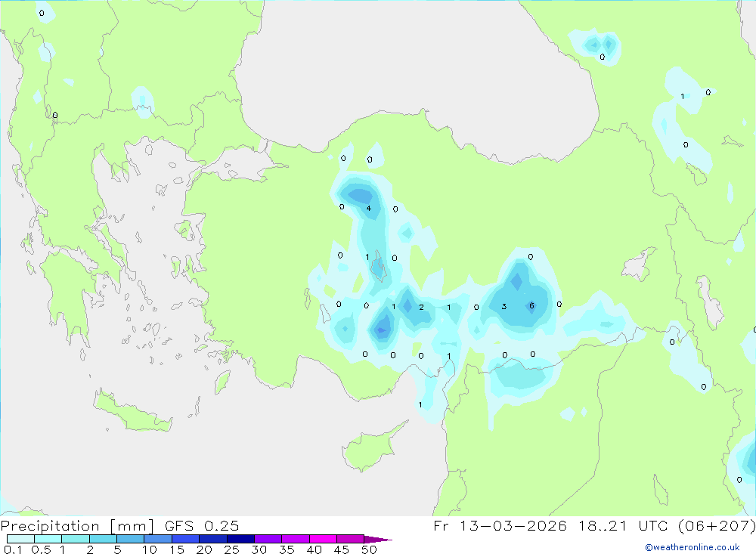The image size is (756, 554).
Task: Click the '18..21 UTC' time range
Action: (615, 525)
